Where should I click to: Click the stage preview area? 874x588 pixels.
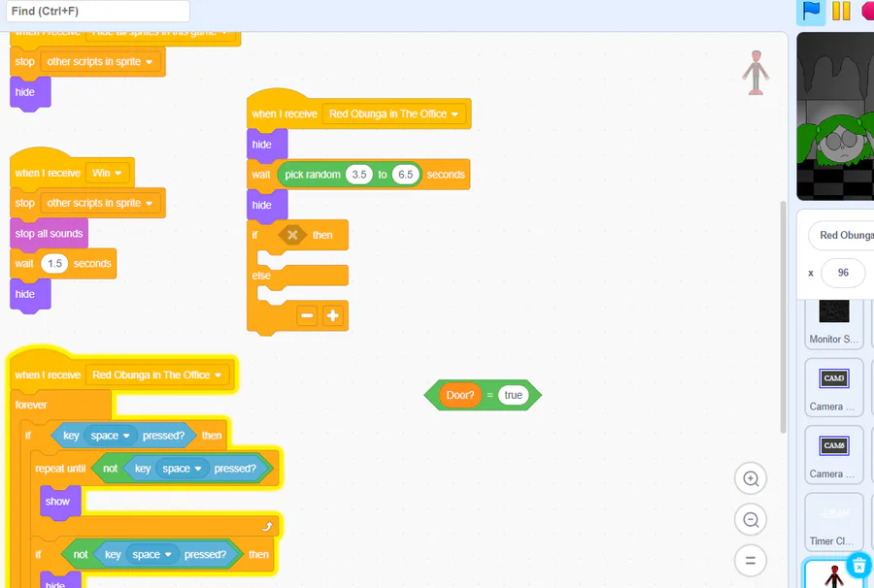coord(835,117)
